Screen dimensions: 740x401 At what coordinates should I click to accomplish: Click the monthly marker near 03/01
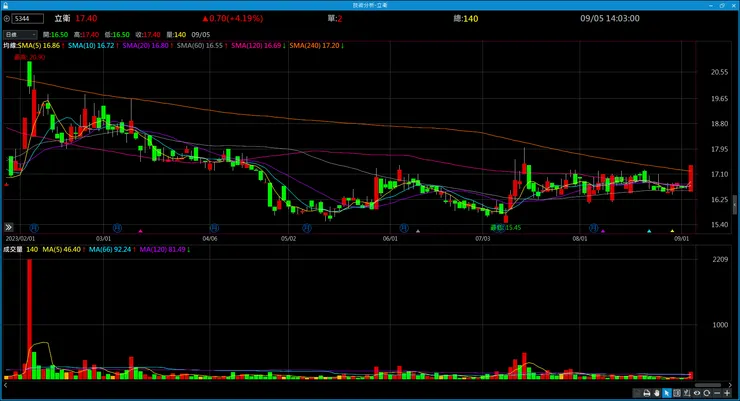[x=118, y=228]
